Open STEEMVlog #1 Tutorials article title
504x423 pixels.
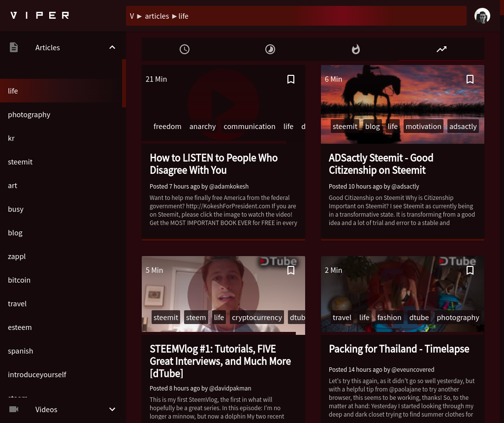tap(220, 361)
